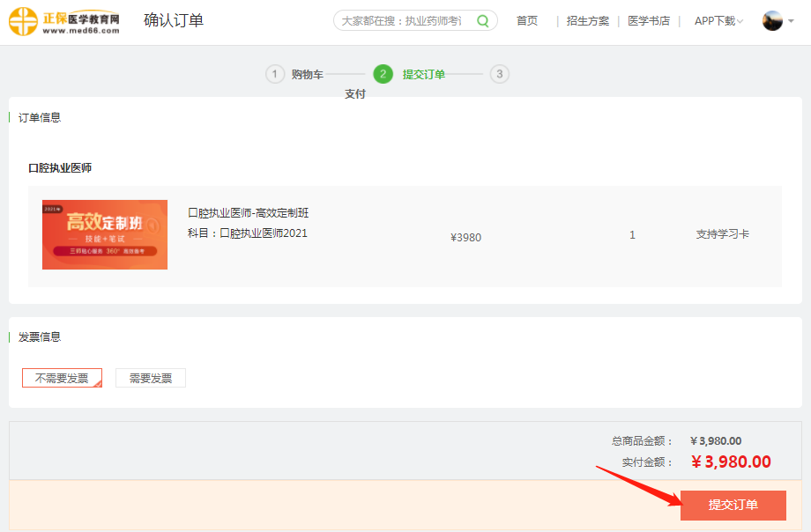Click the green step 2 circle
The image size is (811, 532).
coord(383,74)
